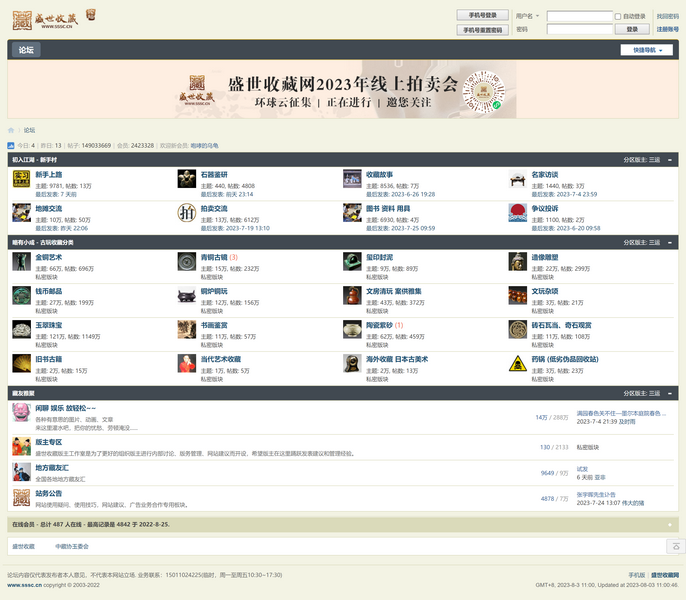Select the 争议投诉 forum icon
686x600 pixels.
pyautogui.click(x=517, y=212)
